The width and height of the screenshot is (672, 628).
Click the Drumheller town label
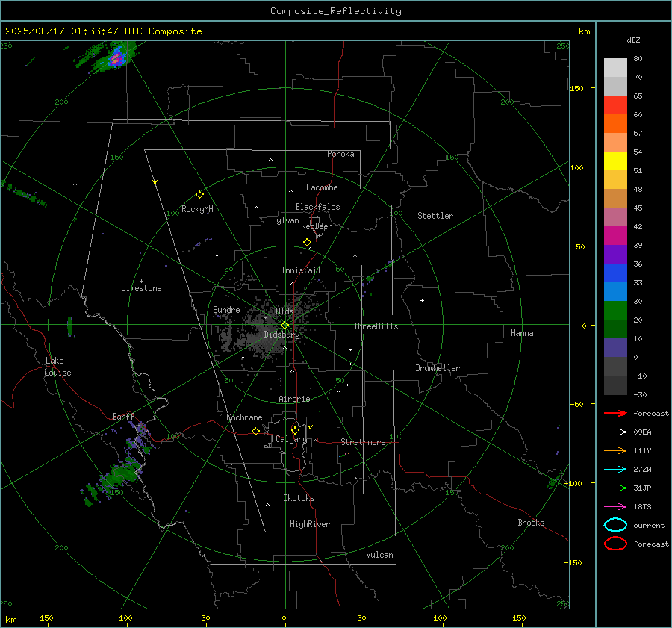click(438, 368)
